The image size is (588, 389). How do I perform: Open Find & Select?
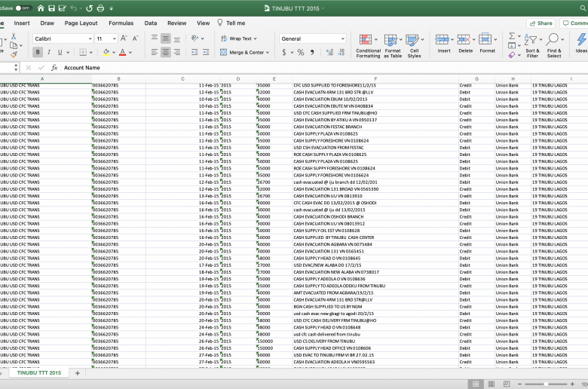554,45
